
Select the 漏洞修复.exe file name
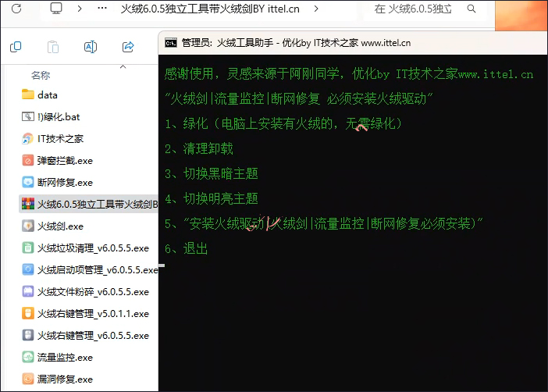pos(65,380)
